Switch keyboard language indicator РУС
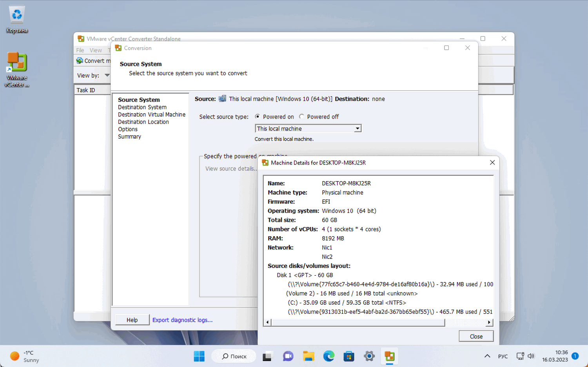This screenshot has width=588, height=367. [x=503, y=356]
